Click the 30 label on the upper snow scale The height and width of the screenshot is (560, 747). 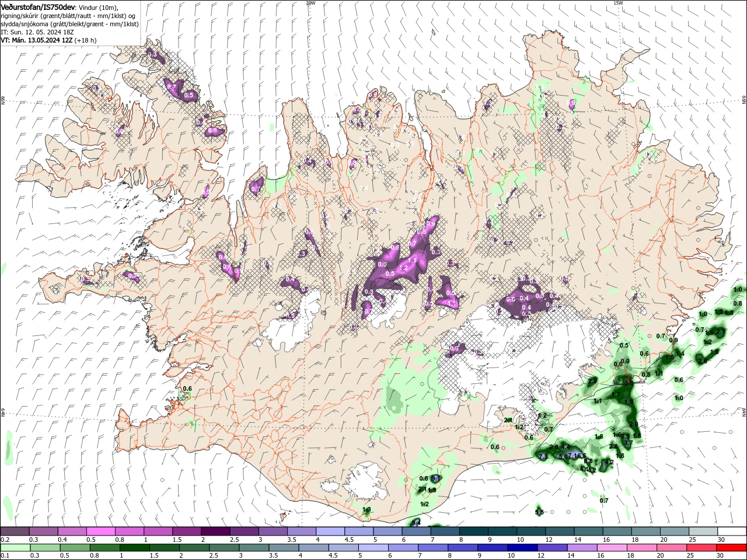[721, 540]
